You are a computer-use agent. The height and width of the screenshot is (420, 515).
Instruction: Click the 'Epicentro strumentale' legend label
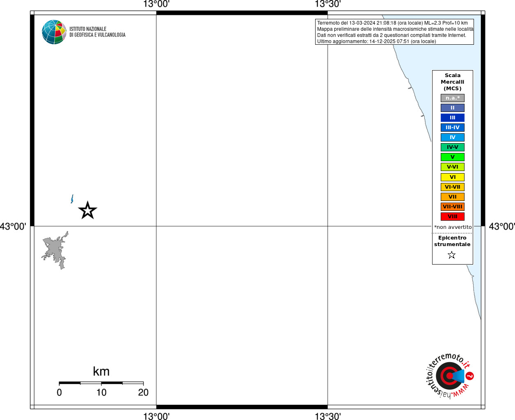pyautogui.click(x=452, y=241)
